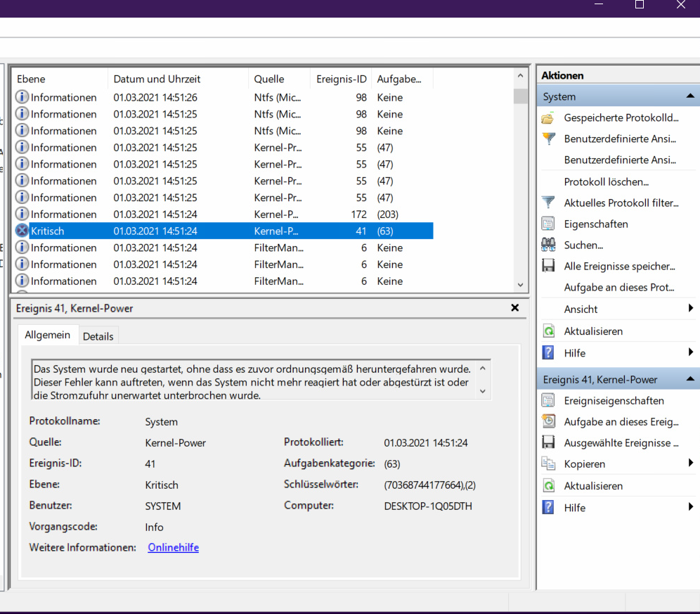Collapse the System actions section
Screen dimensions: 700x614
point(689,96)
